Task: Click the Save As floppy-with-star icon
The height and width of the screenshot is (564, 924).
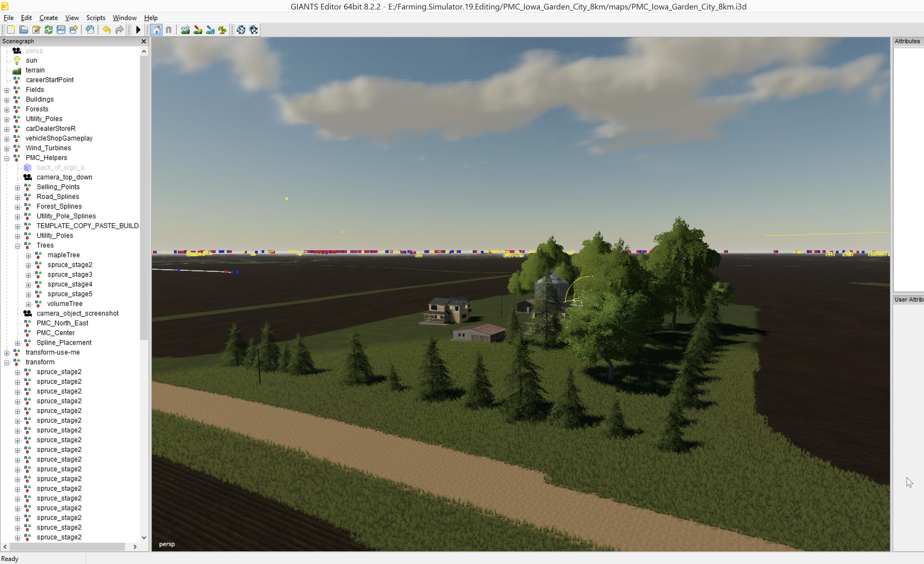Action: (x=73, y=30)
